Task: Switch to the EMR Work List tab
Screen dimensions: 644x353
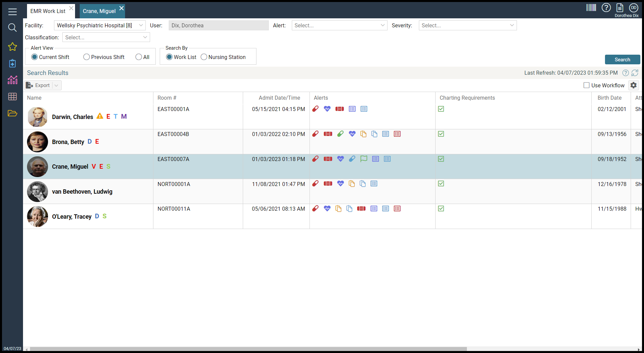Action: pyautogui.click(x=48, y=11)
